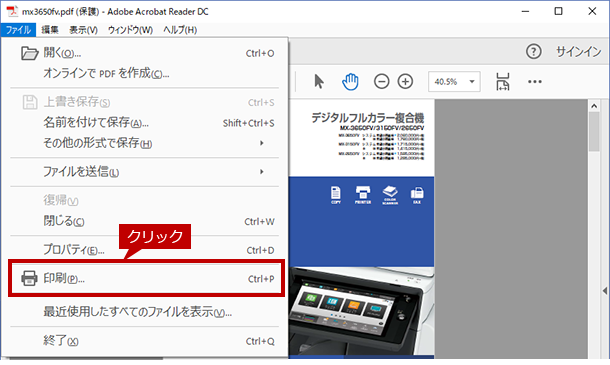Click the デジタルフルカラー複合機 heading

point(368,118)
